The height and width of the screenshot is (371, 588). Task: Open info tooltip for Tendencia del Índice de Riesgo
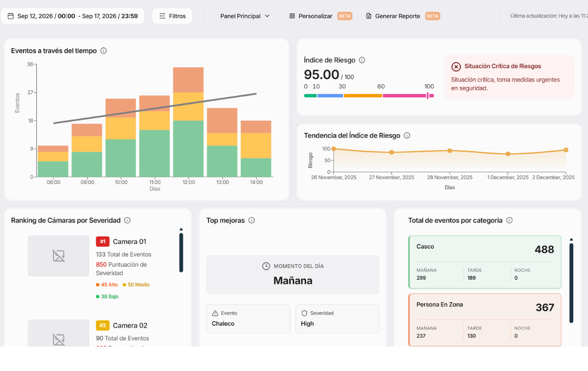tap(407, 136)
